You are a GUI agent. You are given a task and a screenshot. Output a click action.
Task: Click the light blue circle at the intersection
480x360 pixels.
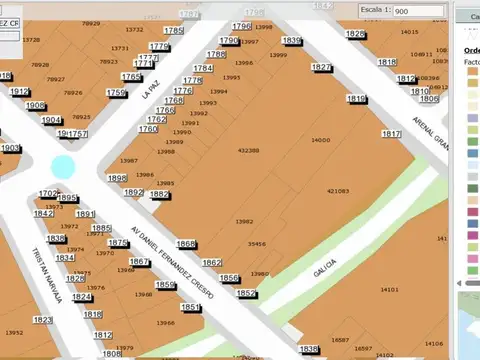(x=63, y=167)
